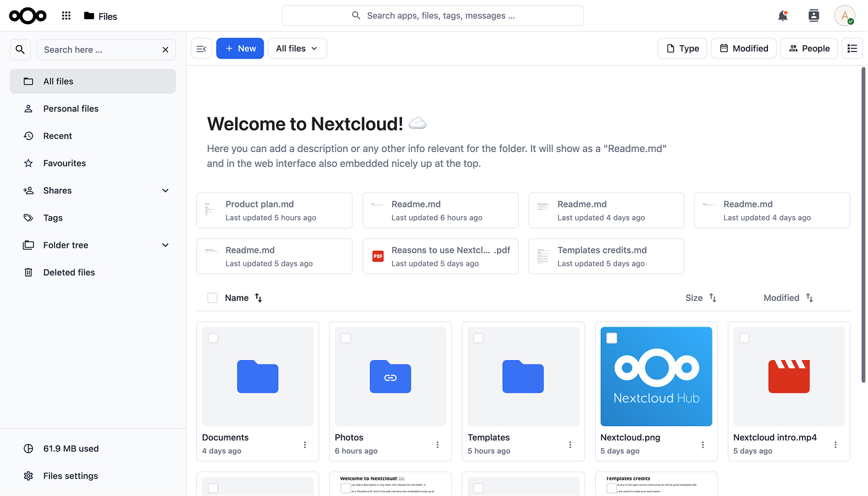Open the contacts menu icon
The height and width of the screenshot is (496, 868).
(x=814, y=16)
